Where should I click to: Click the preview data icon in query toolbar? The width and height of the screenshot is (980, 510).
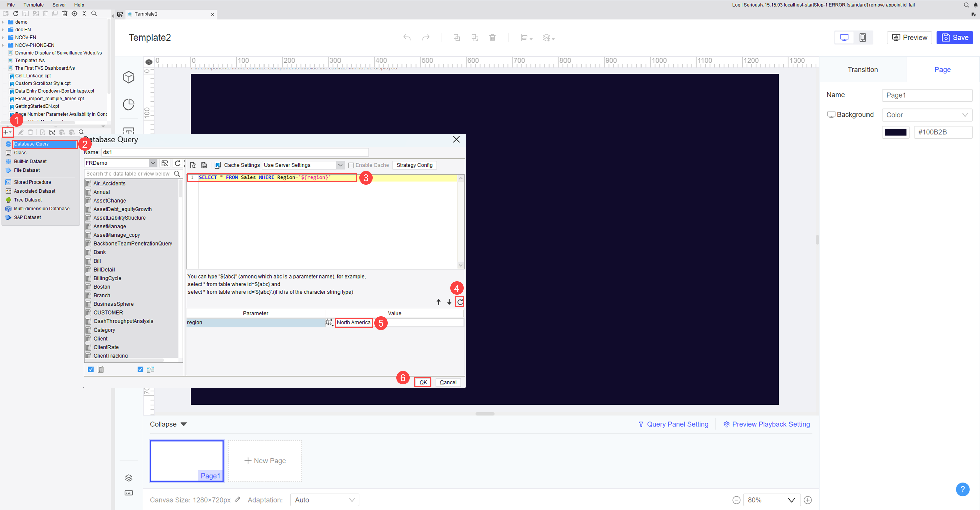point(193,165)
